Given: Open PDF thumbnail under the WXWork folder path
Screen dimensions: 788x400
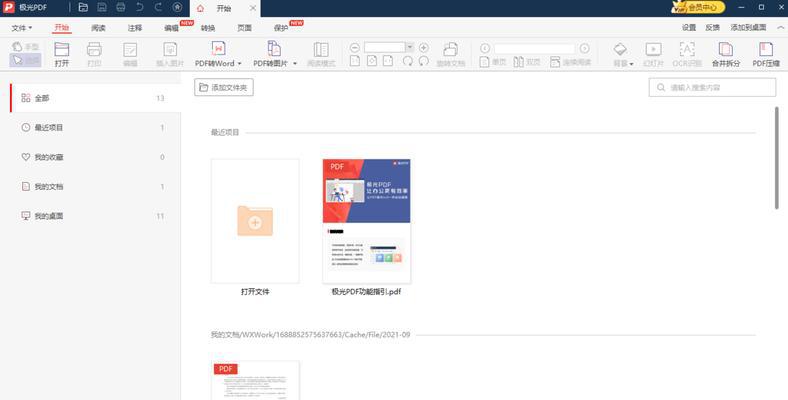Looking at the screenshot, I should 255,380.
